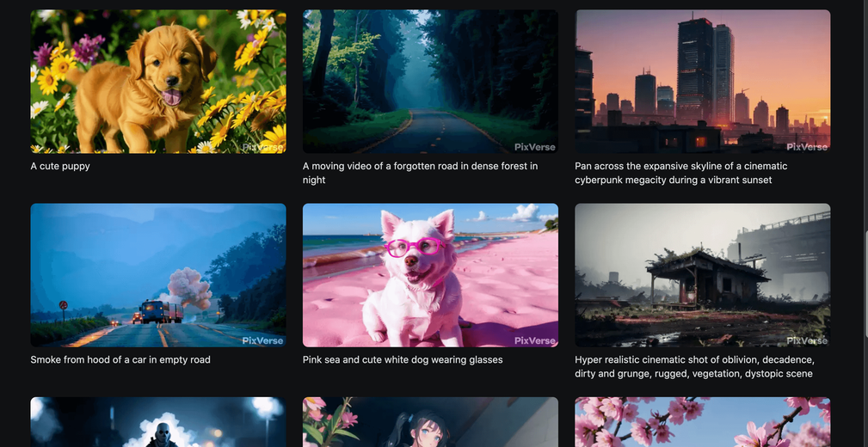Click the 'Pan across the expansive skyline' caption
This screenshot has height=447, width=868.
tap(680, 173)
